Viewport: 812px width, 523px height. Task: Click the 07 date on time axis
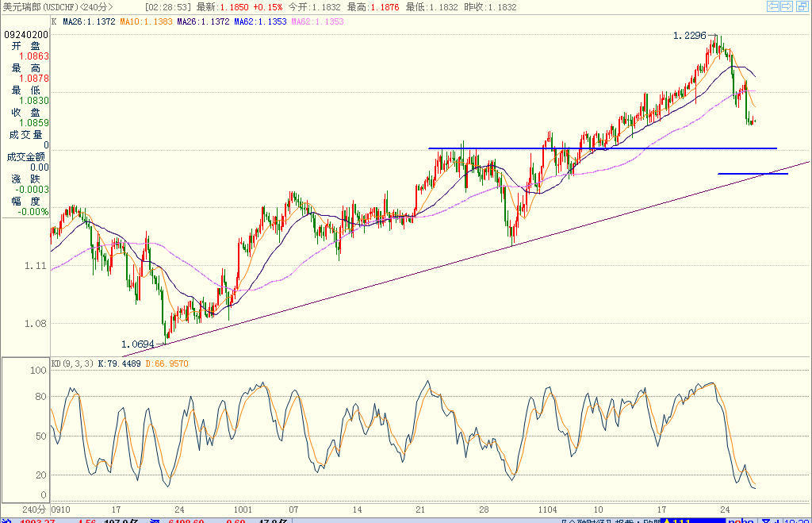(293, 510)
